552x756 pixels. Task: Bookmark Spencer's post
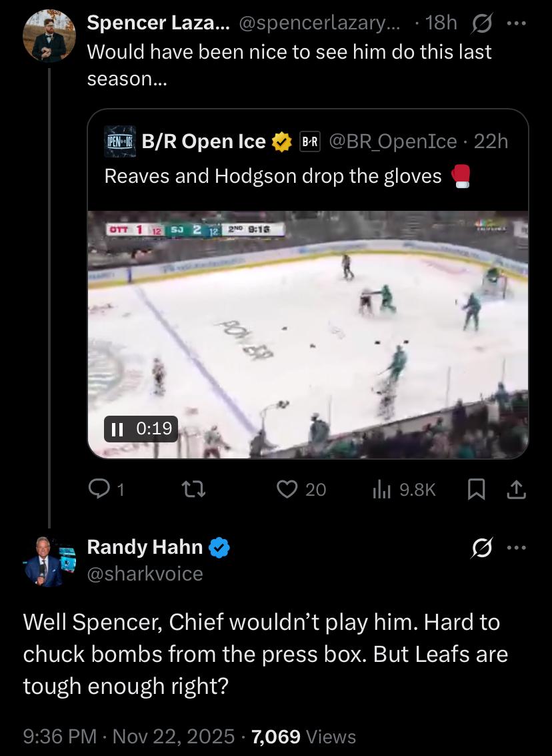pyautogui.click(x=476, y=490)
